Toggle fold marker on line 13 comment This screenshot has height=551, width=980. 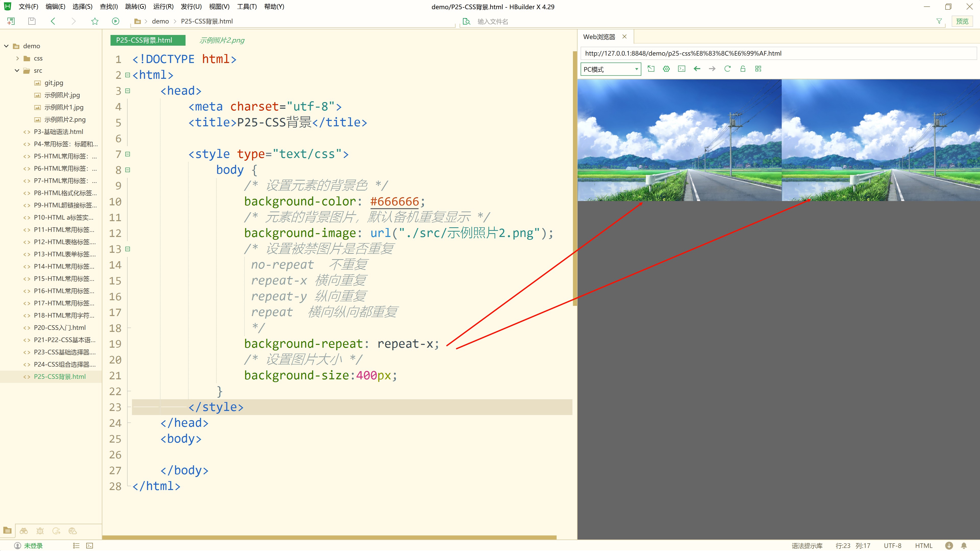pos(128,249)
